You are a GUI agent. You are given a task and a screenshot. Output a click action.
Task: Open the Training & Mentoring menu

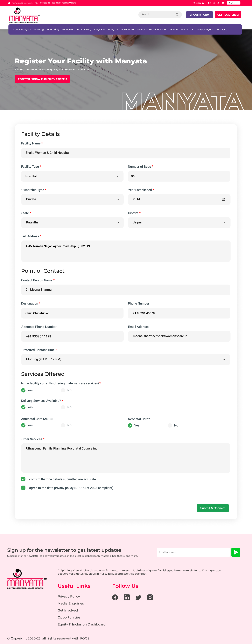47,29
